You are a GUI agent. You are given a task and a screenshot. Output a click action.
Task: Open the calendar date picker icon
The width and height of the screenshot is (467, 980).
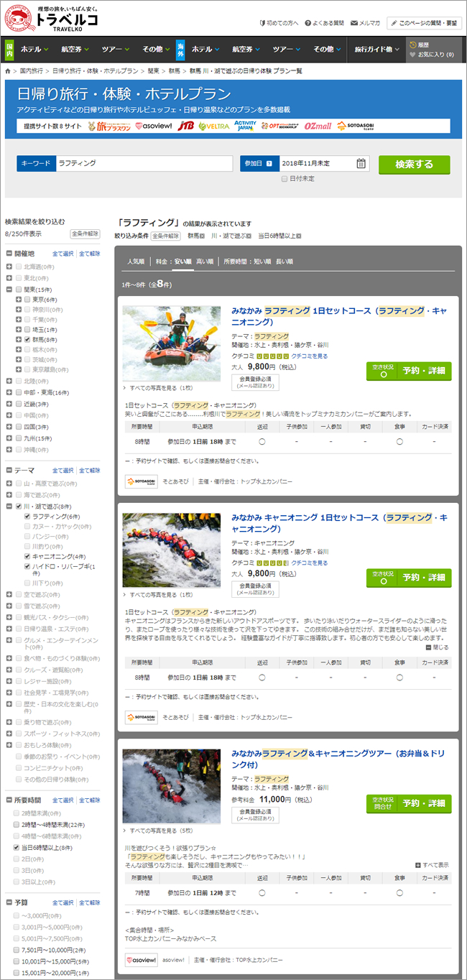tap(361, 164)
